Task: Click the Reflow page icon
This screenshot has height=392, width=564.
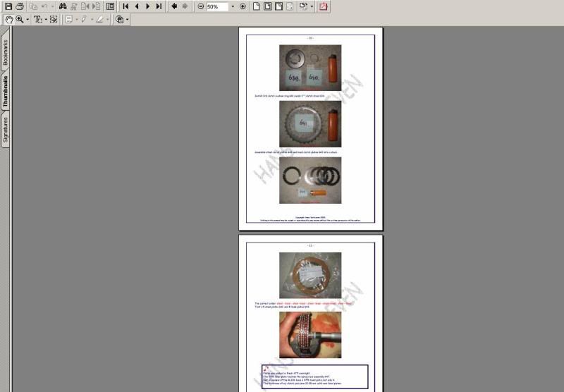Action: coord(290,6)
